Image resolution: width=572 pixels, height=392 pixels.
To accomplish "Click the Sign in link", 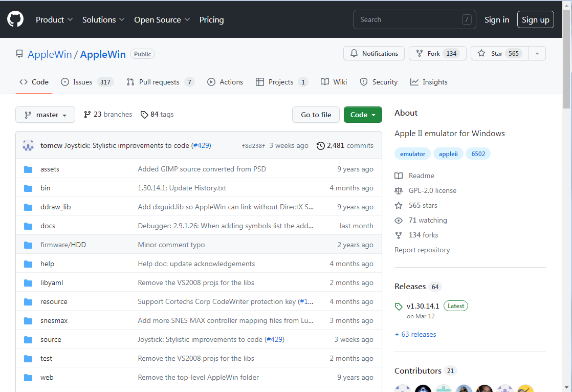I will pyautogui.click(x=496, y=20).
